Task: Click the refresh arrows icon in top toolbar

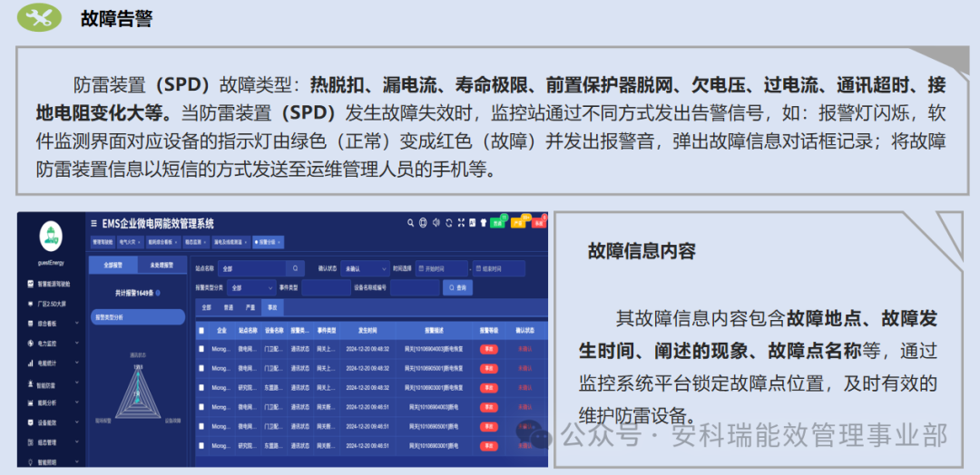Action: point(449,222)
